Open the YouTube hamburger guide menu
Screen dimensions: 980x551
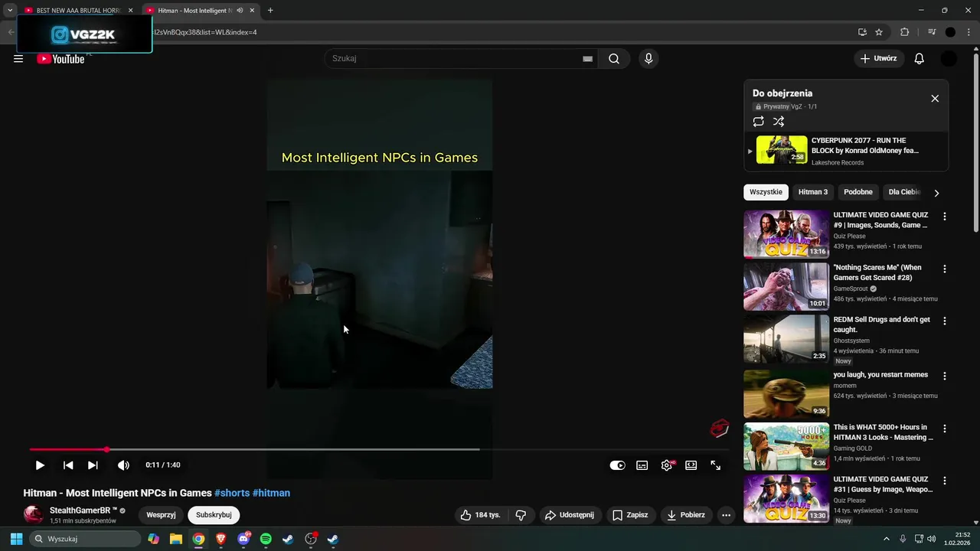18,59
